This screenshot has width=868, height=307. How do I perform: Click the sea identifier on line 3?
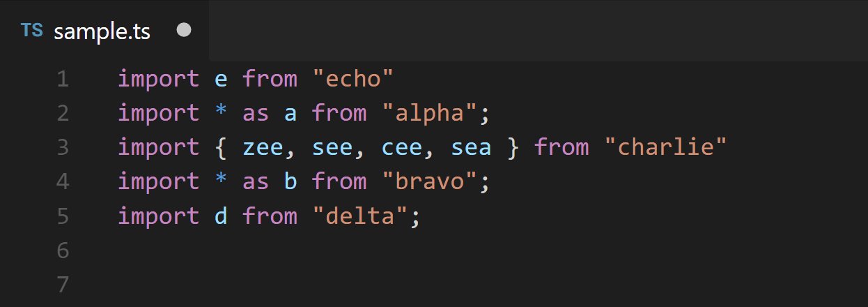point(470,147)
